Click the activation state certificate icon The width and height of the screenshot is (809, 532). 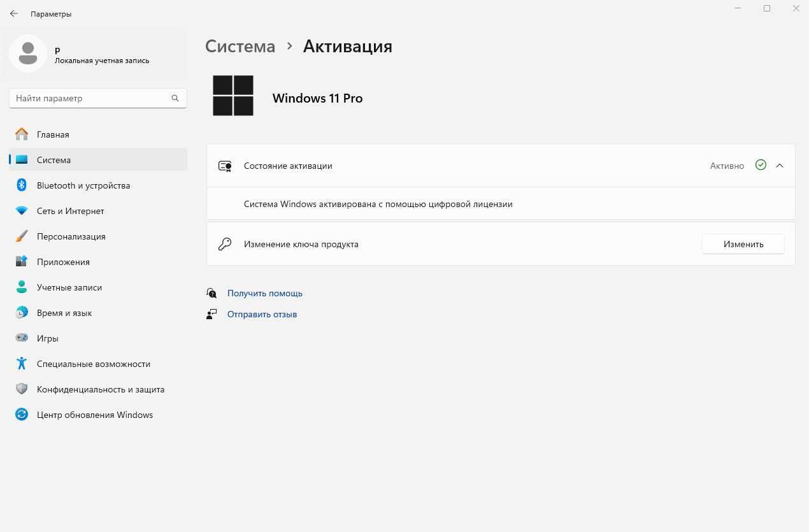click(225, 166)
